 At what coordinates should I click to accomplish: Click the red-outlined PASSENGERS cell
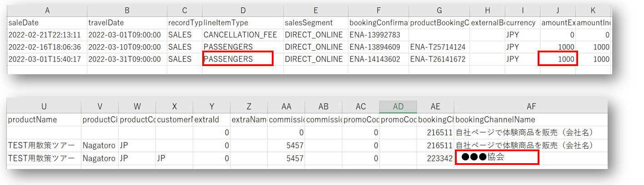237,59
